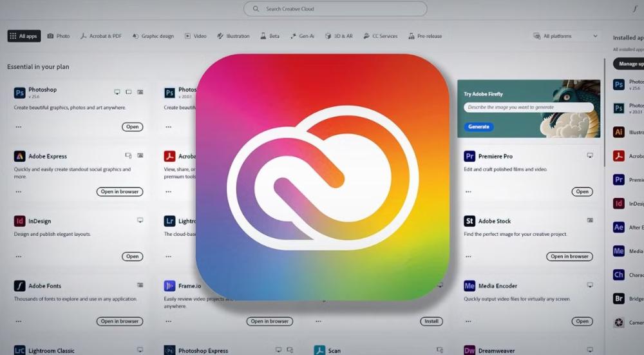Click the Photoshop v25.6 app icon
Viewport: 644px width, 355px height.
click(x=19, y=93)
